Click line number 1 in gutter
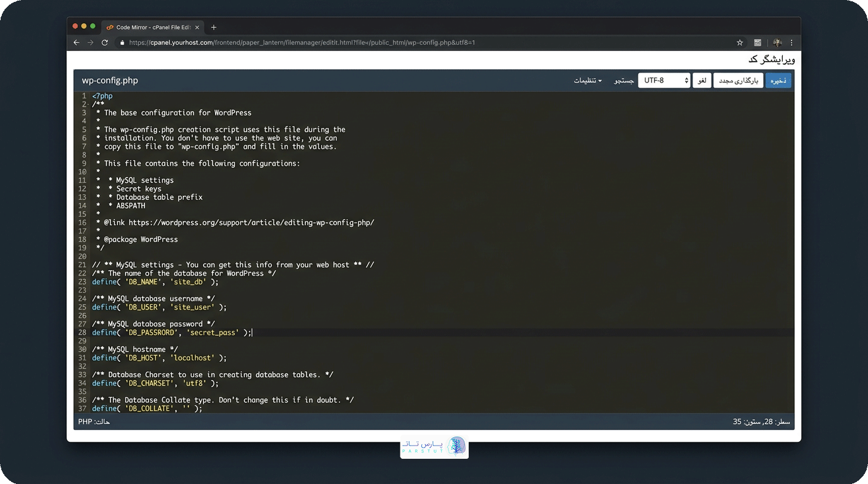 (84, 96)
